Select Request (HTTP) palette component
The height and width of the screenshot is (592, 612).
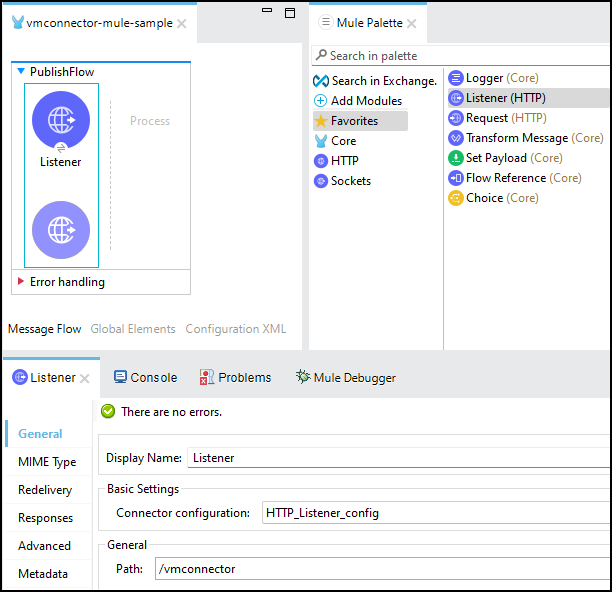coord(505,118)
